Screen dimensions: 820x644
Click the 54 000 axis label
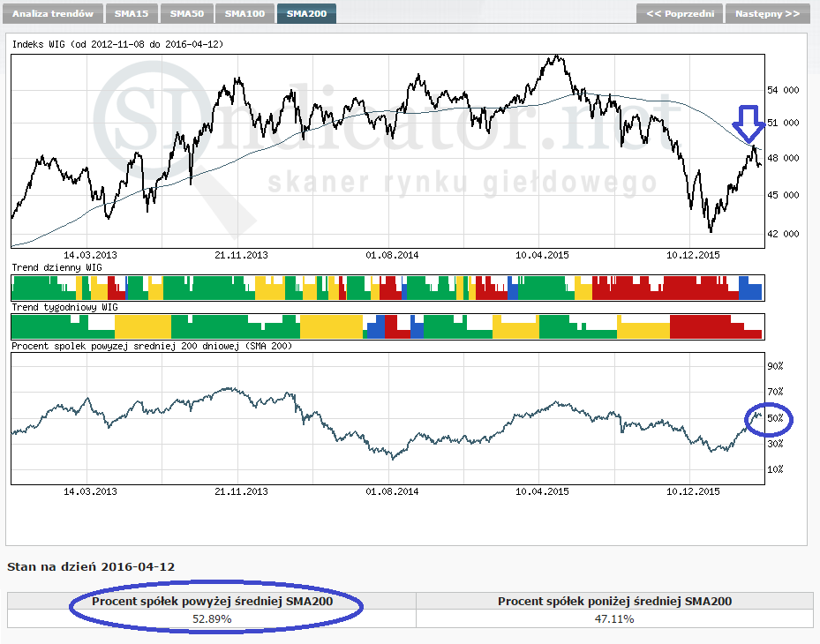coord(782,90)
